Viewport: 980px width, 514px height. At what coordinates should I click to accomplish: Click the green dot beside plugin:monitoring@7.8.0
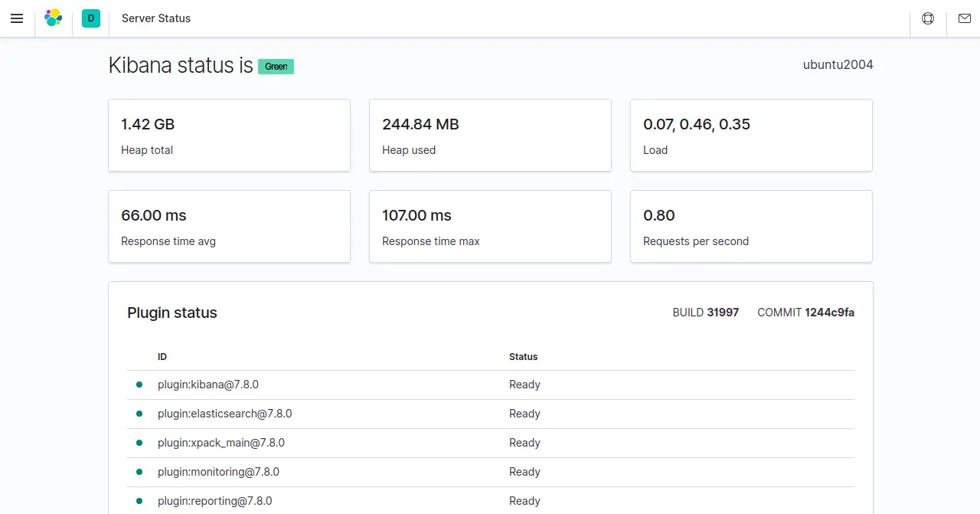139,472
